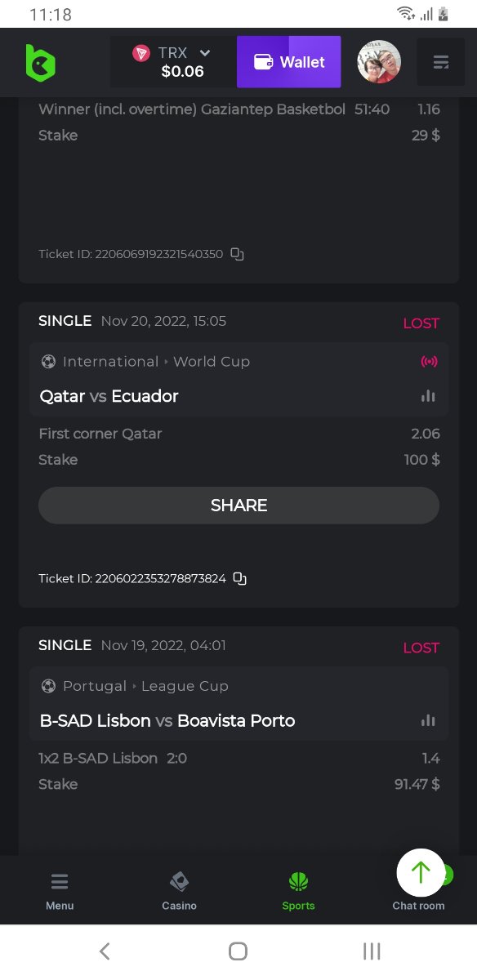Image resolution: width=477 pixels, height=980 pixels.
Task: Tap the live broadcast icon for World Cup
Action: pyautogui.click(x=429, y=361)
